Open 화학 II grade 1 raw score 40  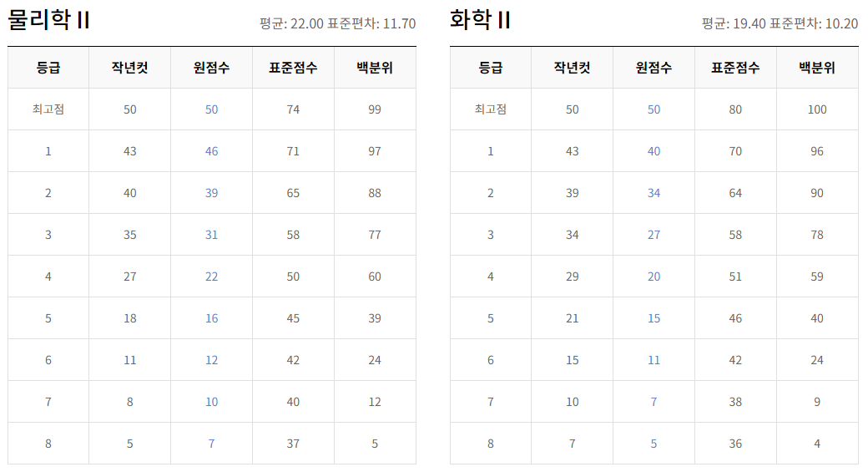[654, 151]
